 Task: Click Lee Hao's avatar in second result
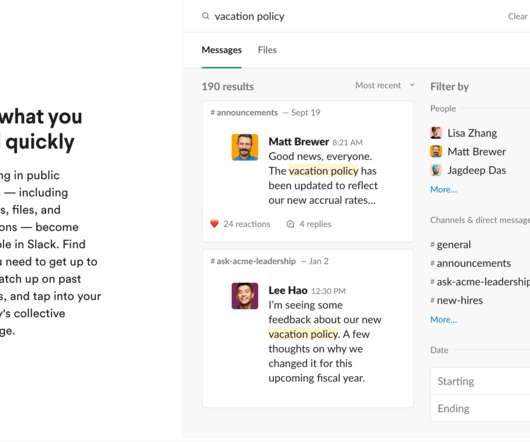(245, 296)
